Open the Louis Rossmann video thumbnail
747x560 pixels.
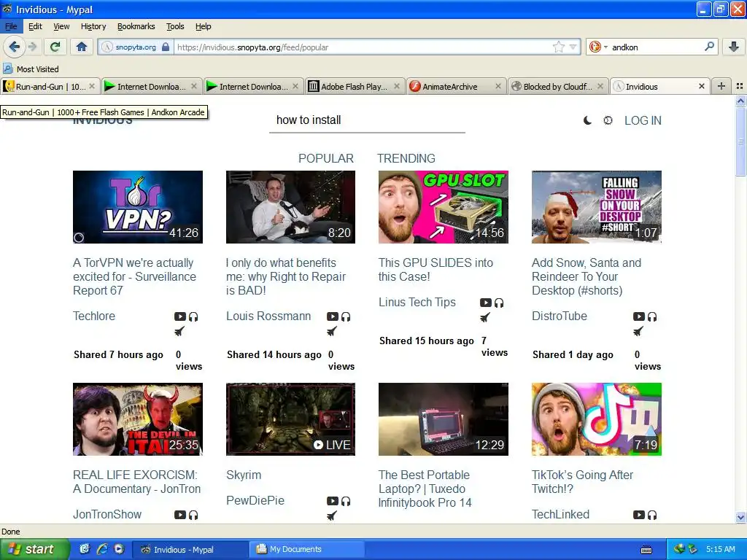pyautogui.click(x=290, y=206)
